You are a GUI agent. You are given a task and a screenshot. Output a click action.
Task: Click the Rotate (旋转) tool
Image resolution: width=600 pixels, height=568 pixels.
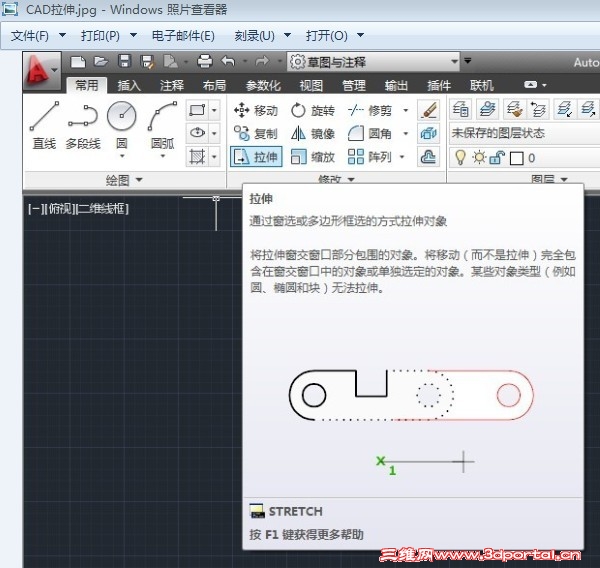(x=313, y=111)
